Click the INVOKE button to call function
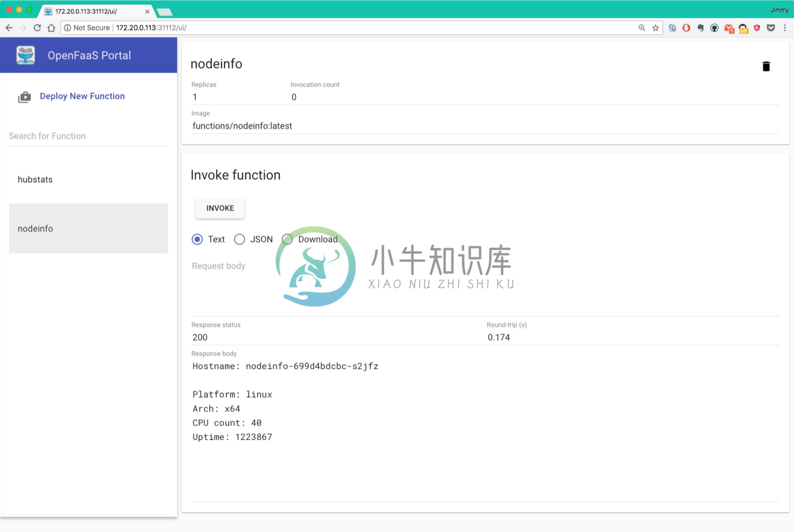The width and height of the screenshot is (794, 532). (220, 208)
